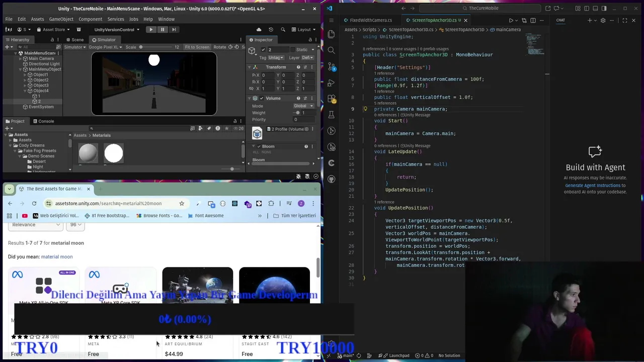Click the Volume Priority input field
The image size is (644, 362).
(x=304, y=120)
